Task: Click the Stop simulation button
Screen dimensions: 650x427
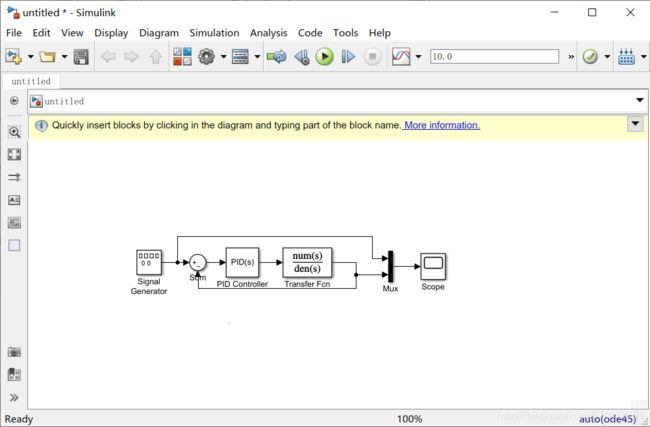Action: pos(372,56)
